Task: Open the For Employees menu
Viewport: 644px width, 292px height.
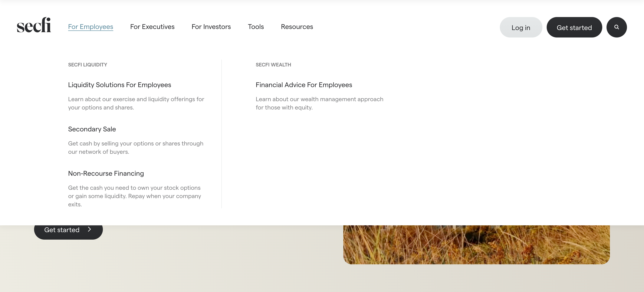Action: [x=91, y=27]
